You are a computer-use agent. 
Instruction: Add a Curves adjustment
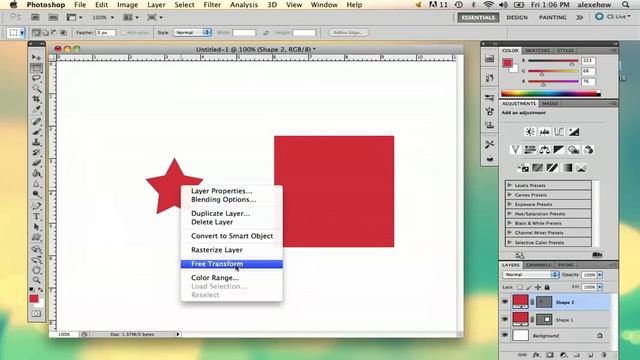559,132
